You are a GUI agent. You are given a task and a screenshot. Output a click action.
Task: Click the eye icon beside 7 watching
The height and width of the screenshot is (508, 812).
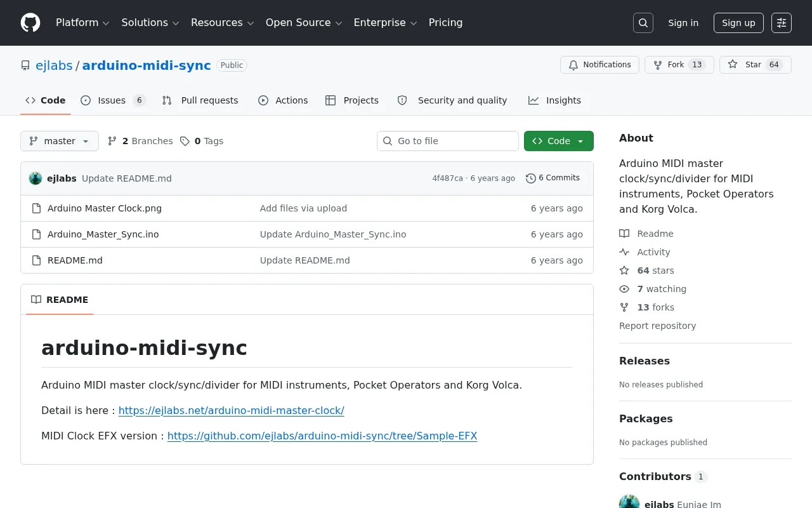pos(624,289)
